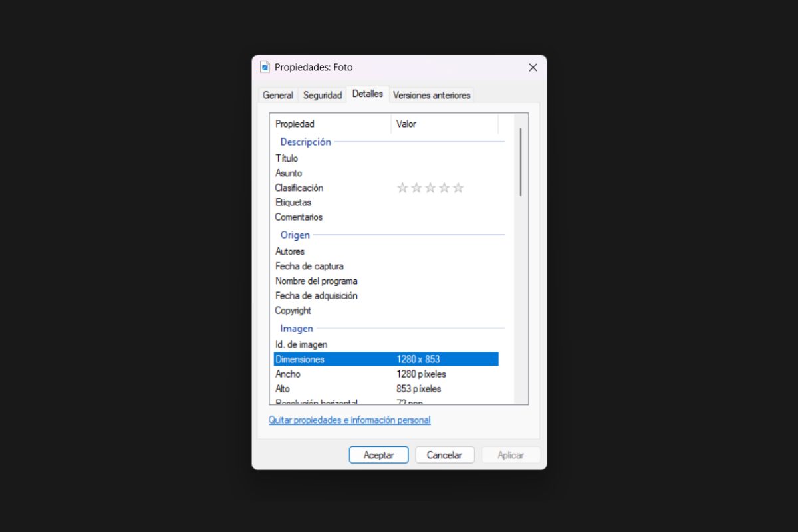
Task: Set the first star in Clasificación
Action: [402, 188]
